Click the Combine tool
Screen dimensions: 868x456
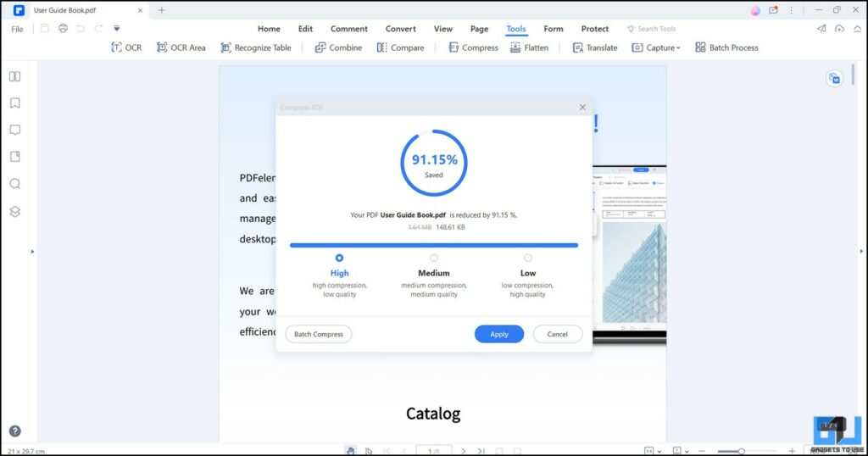[338, 47]
